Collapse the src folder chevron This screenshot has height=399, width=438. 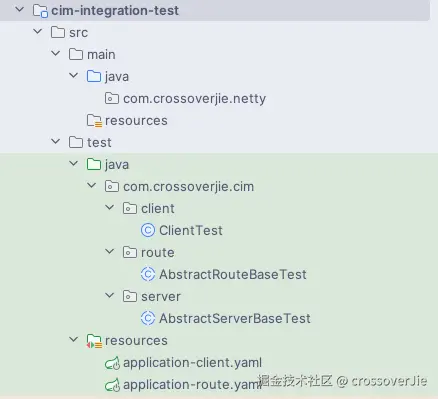point(38,32)
